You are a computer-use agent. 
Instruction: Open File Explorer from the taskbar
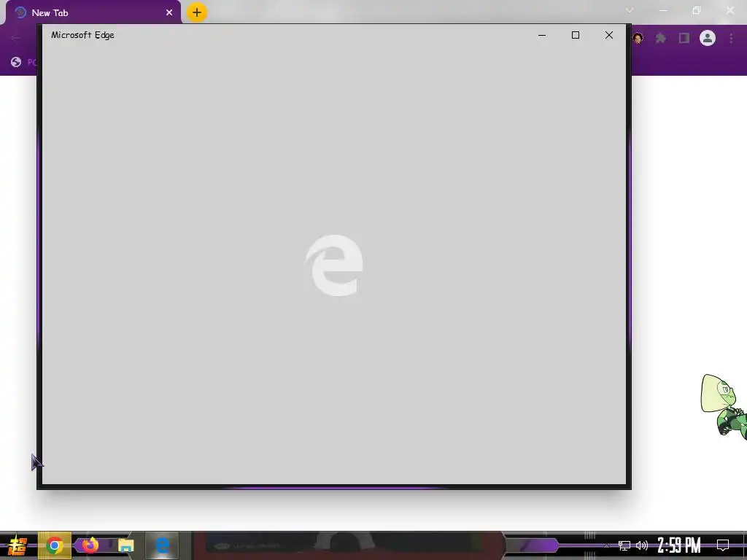tap(125, 545)
